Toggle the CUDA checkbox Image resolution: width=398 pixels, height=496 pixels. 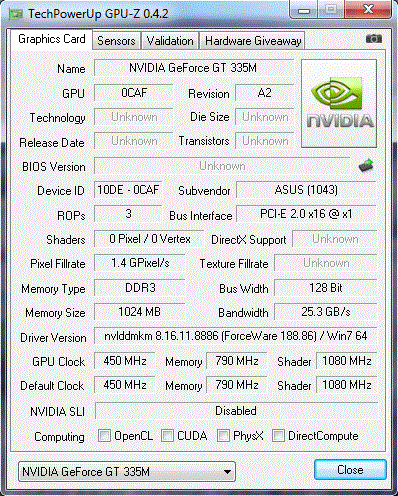pos(167,436)
